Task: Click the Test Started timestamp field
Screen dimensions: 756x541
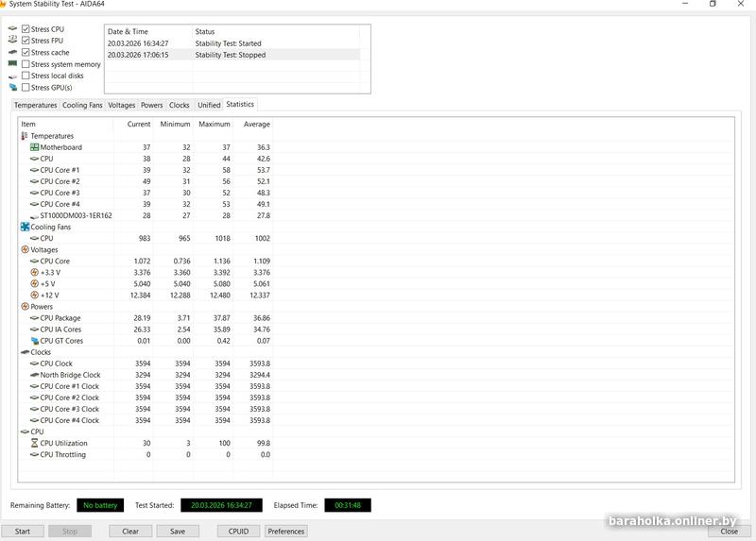Action: tap(221, 505)
